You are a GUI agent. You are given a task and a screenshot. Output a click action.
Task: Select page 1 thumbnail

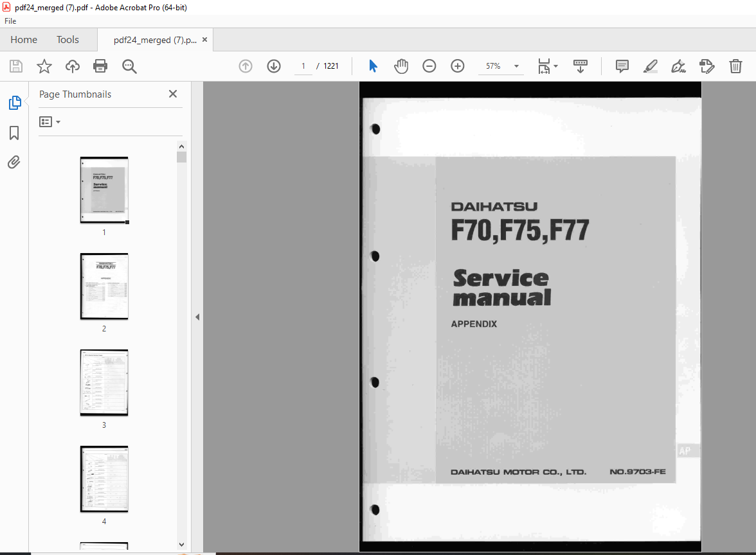(104, 190)
